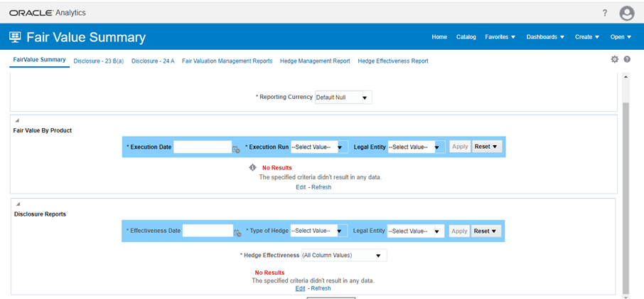Click the scrollbar down arrow
The width and height of the screenshot is (644, 299).
(626, 297)
